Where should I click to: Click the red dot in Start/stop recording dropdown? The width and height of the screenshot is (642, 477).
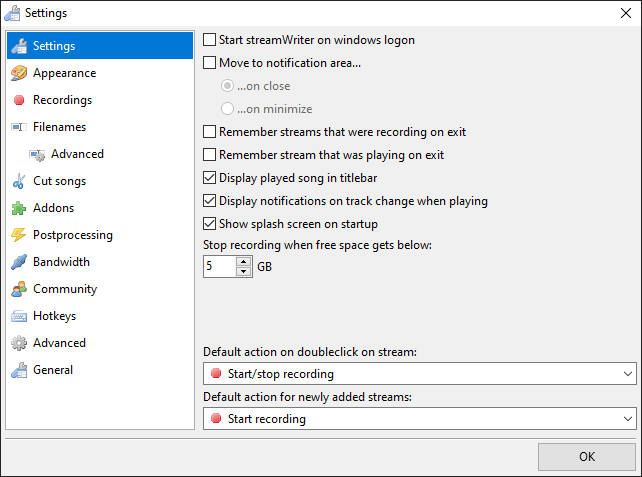click(216, 373)
